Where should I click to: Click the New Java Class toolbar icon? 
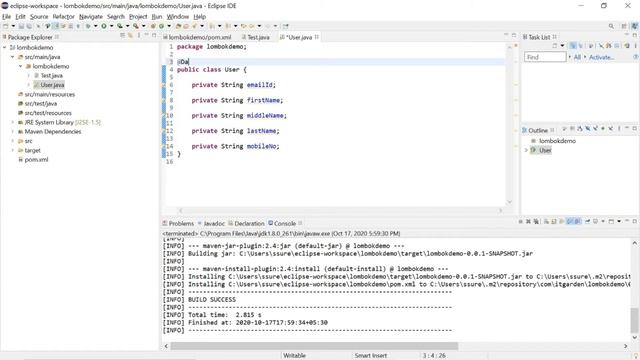coord(161,26)
